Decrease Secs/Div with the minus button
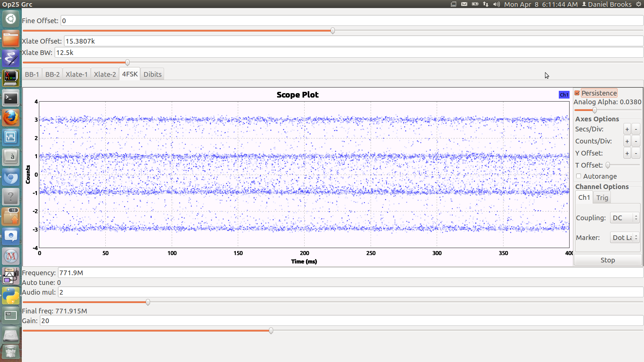This screenshot has width=644, height=362. point(636,129)
